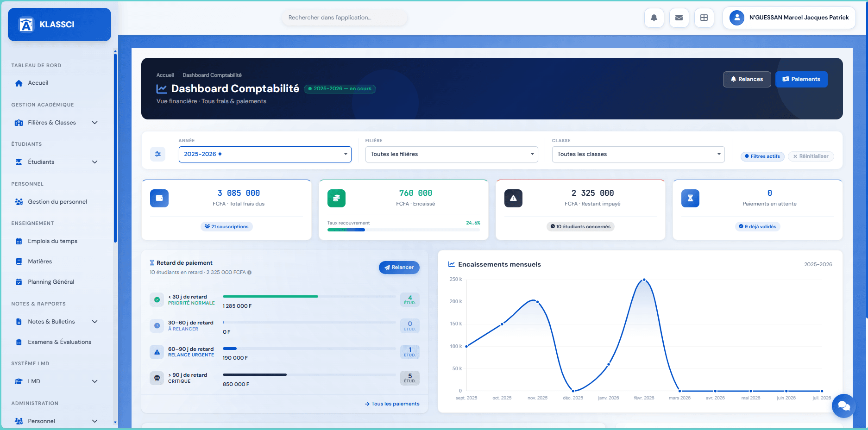This screenshot has height=430, width=868.
Task: Open the messages envelope icon
Action: pyautogui.click(x=679, y=18)
